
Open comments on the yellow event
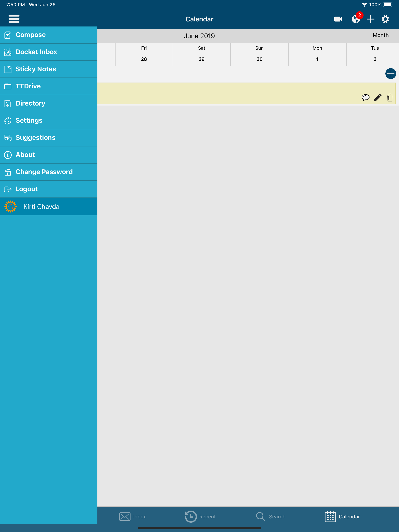[x=365, y=97]
